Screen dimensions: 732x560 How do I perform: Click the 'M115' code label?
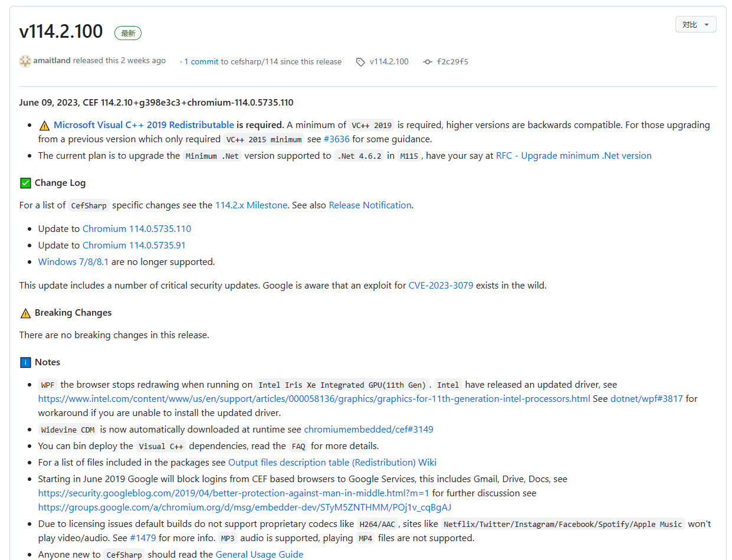pos(409,156)
